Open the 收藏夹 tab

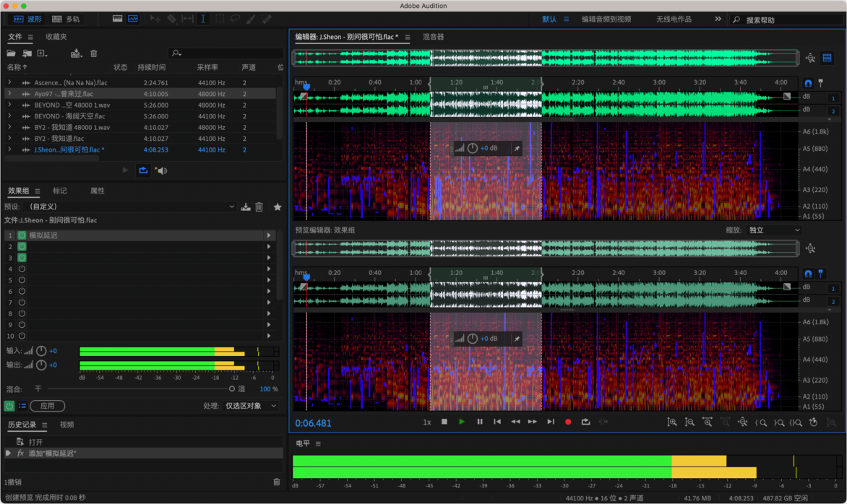56,37
